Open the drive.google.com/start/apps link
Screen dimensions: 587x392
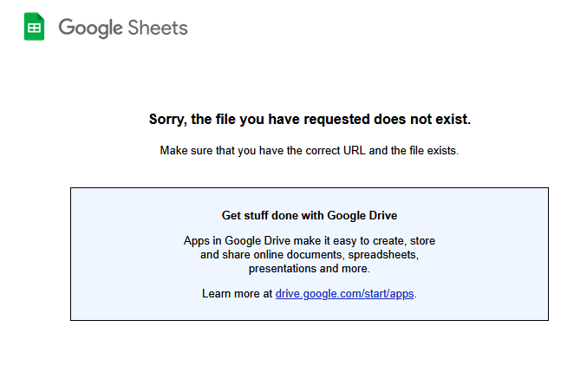(x=344, y=293)
